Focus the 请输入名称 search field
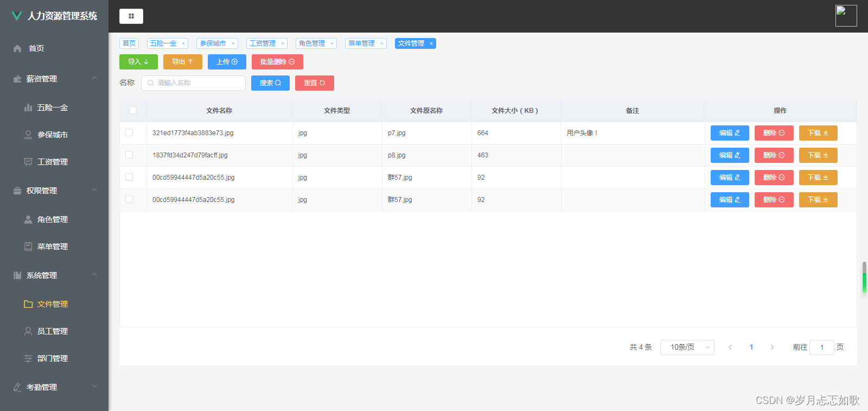The height and width of the screenshot is (411, 868). (x=193, y=83)
